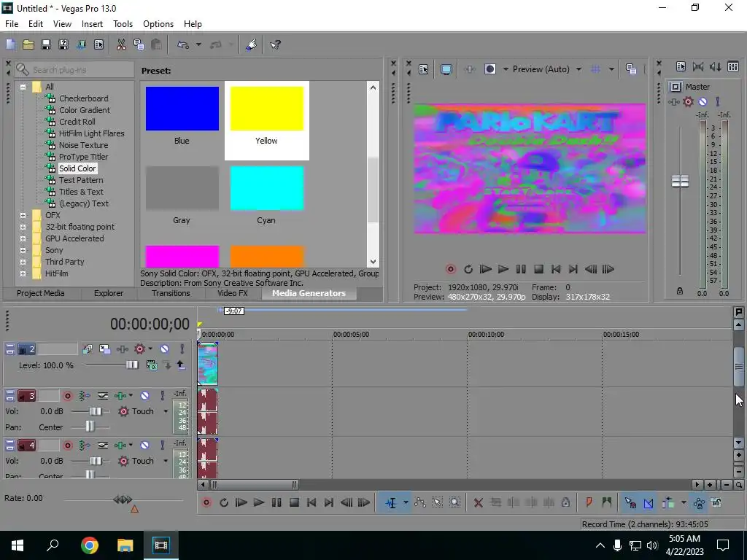Mute video track 2
This screenshot has height=560, width=747.
click(x=164, y=349)
